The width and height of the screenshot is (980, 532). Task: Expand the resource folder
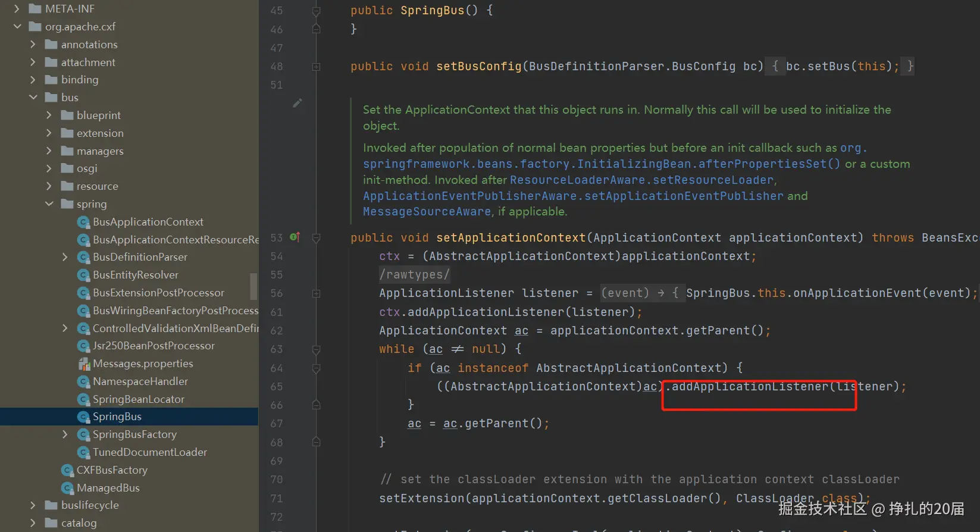[x=49, y=186]
